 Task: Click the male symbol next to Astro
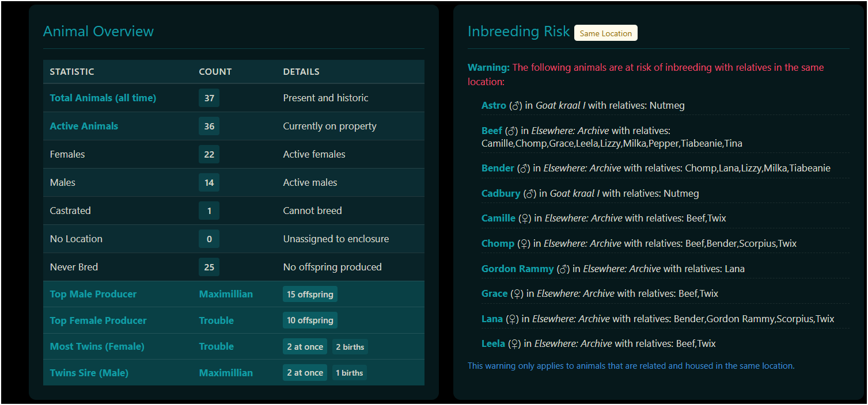click(x=516, y=106)
